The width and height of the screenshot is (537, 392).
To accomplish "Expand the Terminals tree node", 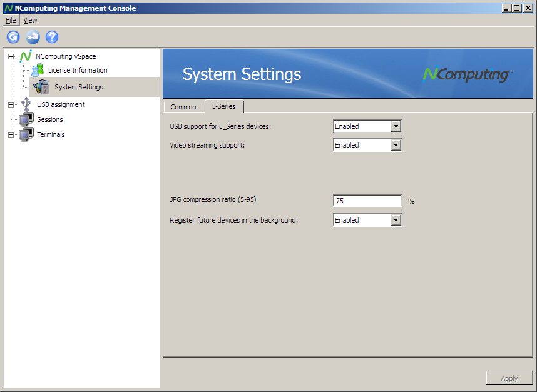I will [11, 135].
